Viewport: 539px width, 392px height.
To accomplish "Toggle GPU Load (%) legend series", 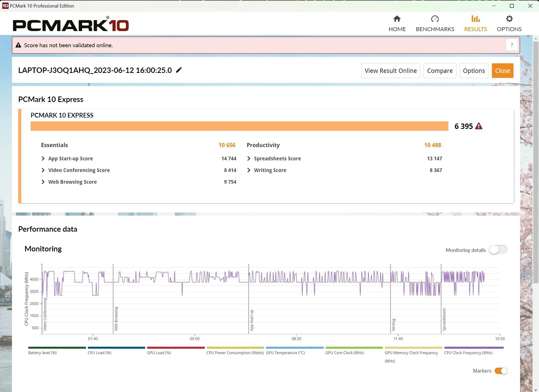I will click(x=176, y=350).
